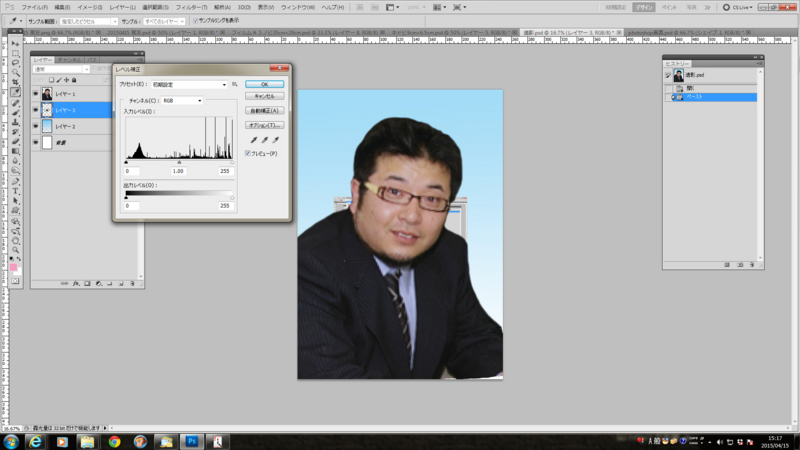This screenshot has width=800, height=450.
Task: Select the Quick Selection tool
Action: pos(15,73)
